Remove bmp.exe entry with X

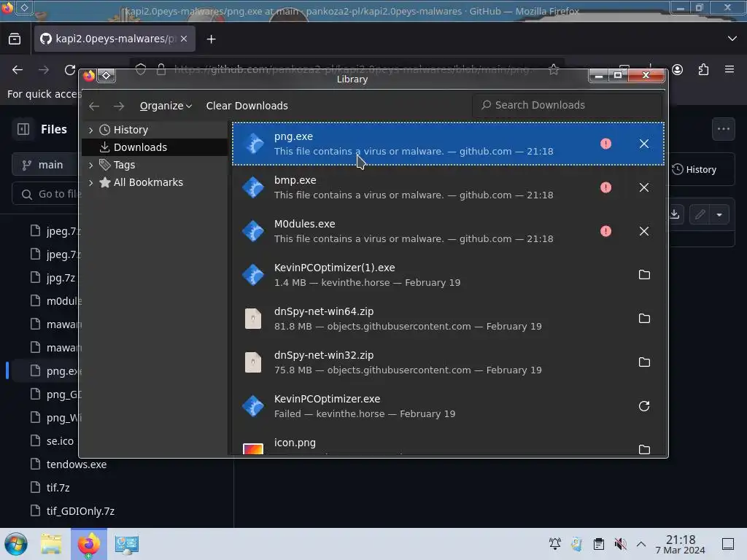(643, 187)
